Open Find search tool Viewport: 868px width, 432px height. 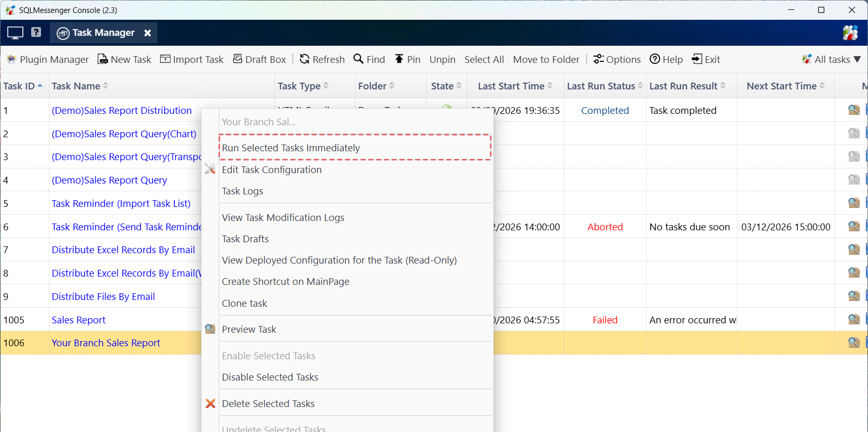click(x=369, y=59)
